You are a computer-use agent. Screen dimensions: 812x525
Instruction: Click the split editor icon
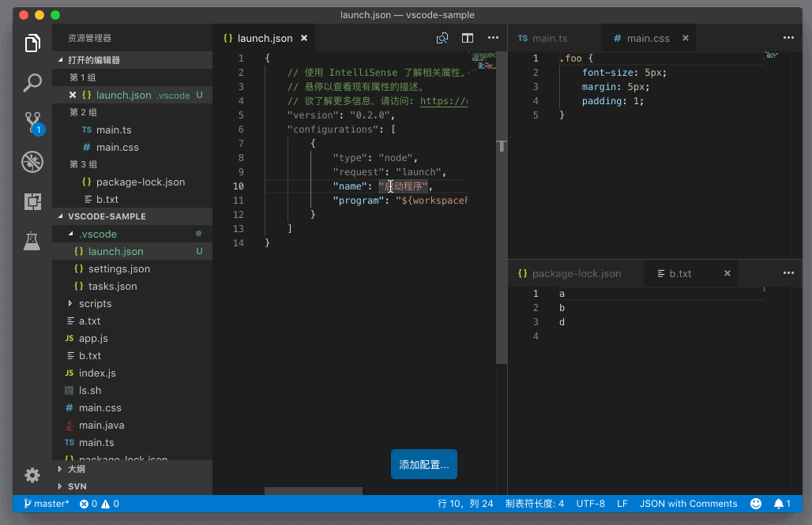[468, 38]
